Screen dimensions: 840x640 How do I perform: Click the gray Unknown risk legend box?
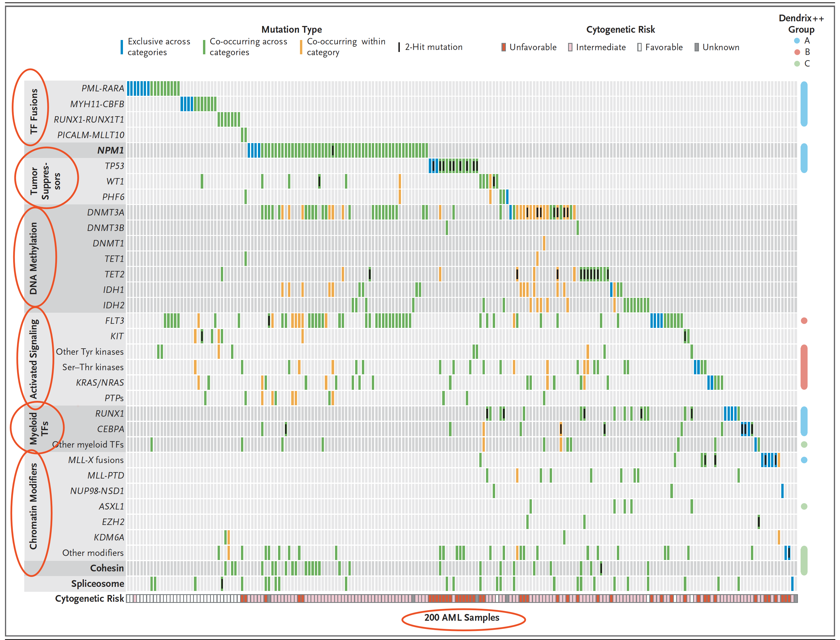pyautogui.click(x=697, y=47)
